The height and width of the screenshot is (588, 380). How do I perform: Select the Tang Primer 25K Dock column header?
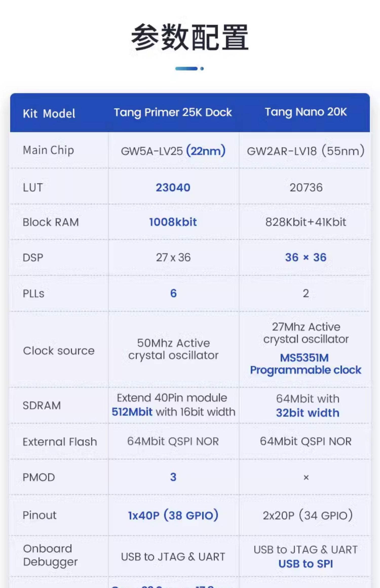click(x=173, y=112)
